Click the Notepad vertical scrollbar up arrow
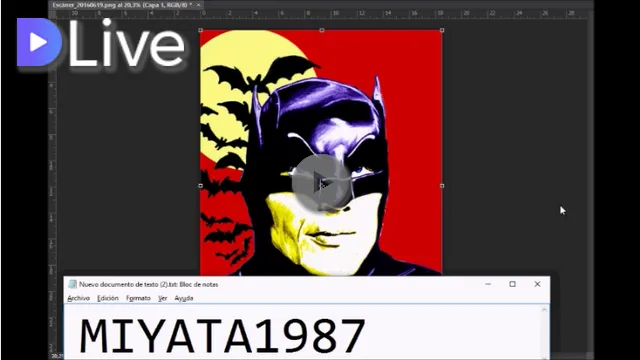The image size is (640, 360). pyautogui.click(x=544, y=310)
